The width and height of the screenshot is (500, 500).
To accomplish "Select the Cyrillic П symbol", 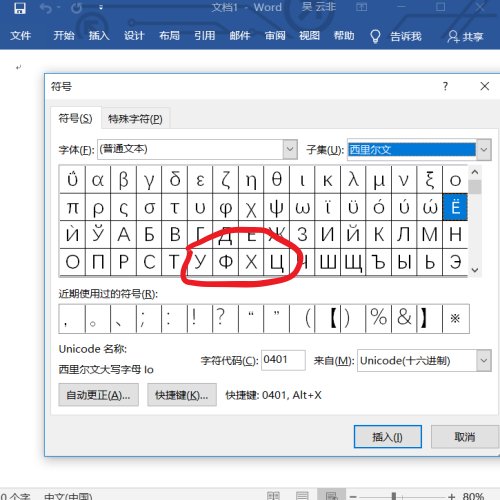I will pyautogui.click(x=98, y=262).
